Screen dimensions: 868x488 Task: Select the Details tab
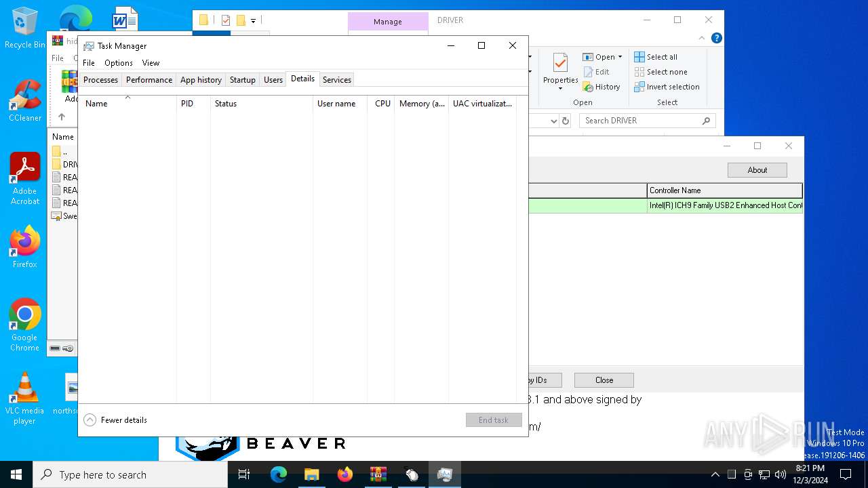[302, 79]
